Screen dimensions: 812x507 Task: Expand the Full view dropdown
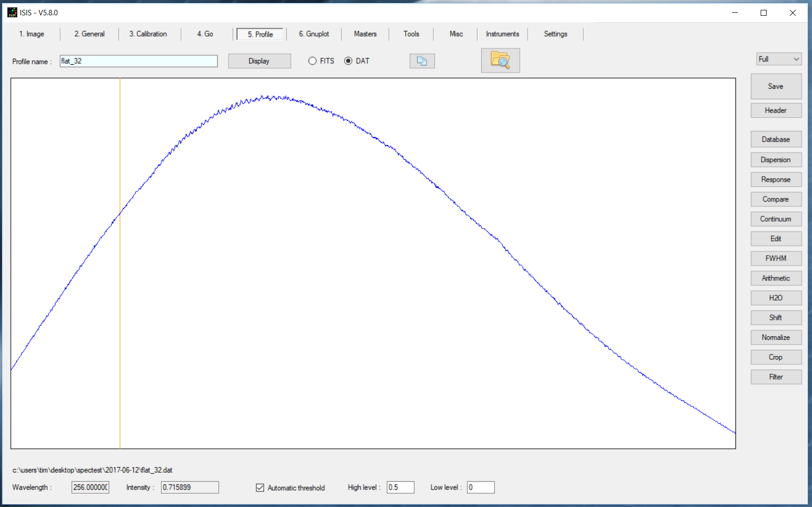[x=778, y=59]
